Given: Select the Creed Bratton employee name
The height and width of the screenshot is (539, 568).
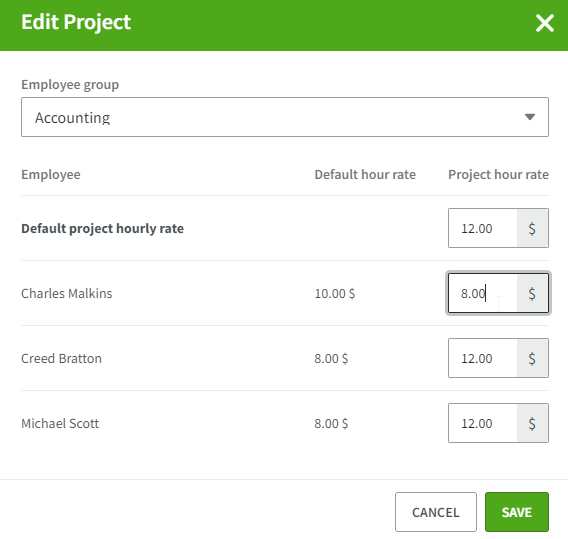Looking at the screenshot, I should coord(62,358).
